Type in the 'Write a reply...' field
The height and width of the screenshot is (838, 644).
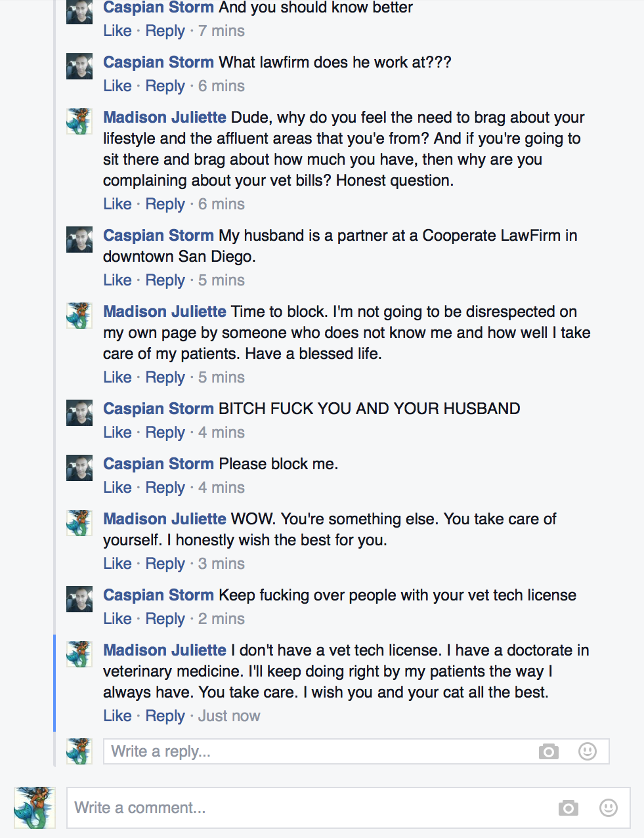315,751
